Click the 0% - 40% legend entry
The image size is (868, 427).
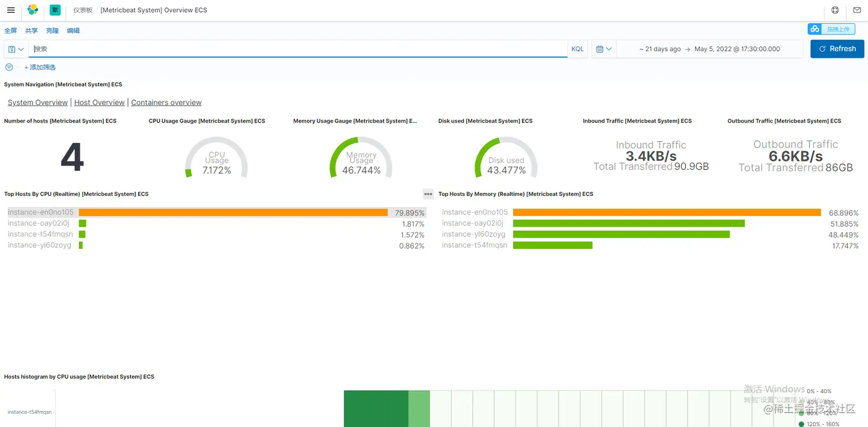pyautogui.click(x=820, y=391)
